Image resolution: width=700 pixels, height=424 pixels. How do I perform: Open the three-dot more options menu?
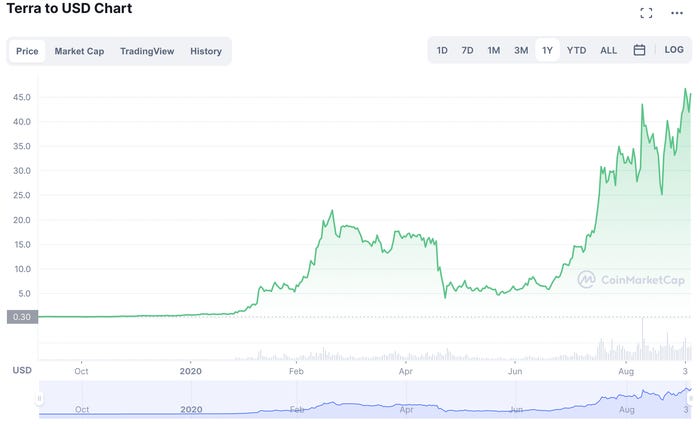tap(677, 13)
